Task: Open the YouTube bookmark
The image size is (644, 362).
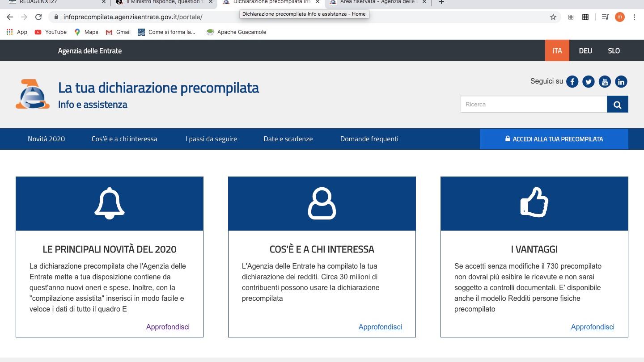Action: click(x=51, y=32)
